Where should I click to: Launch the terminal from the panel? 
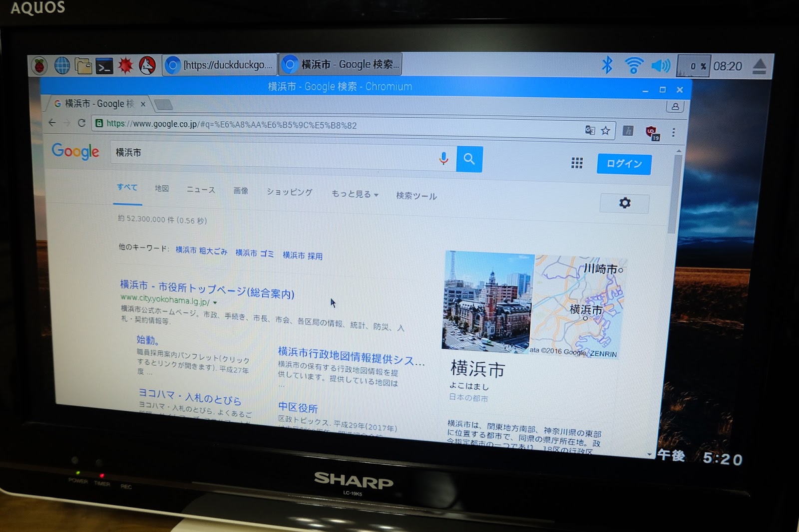(104, 66)
